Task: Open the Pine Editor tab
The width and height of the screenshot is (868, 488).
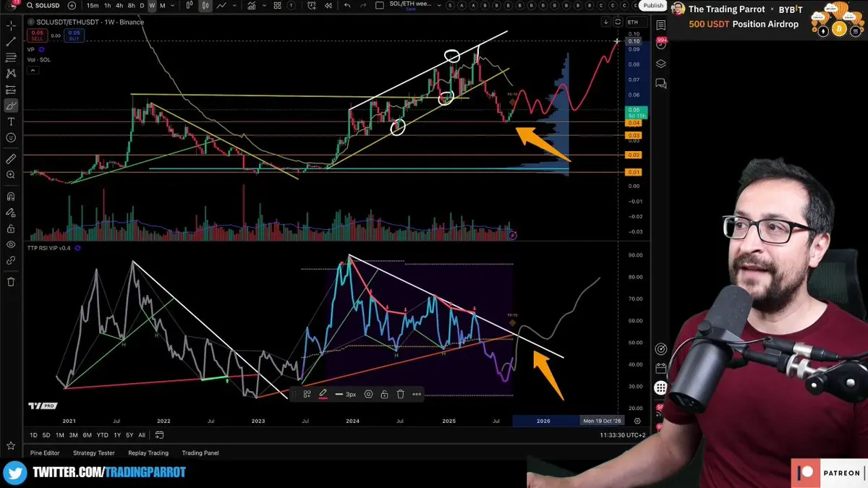Action: click(x=46, y=453)
